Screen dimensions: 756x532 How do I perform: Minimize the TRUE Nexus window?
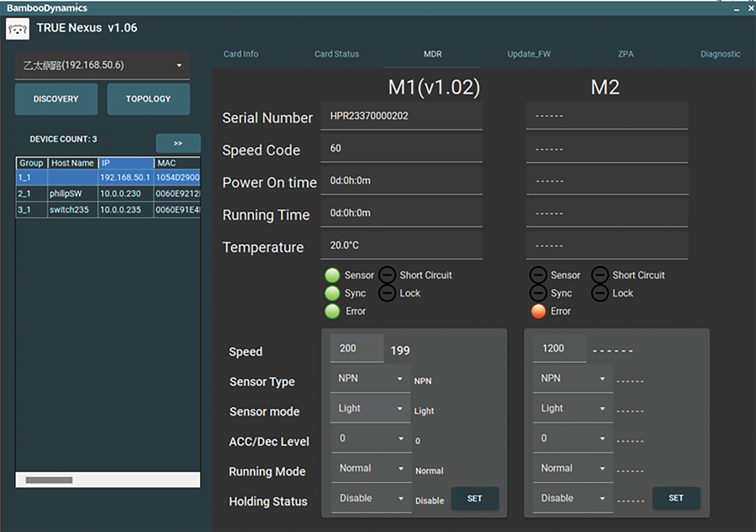coord(737,9)
